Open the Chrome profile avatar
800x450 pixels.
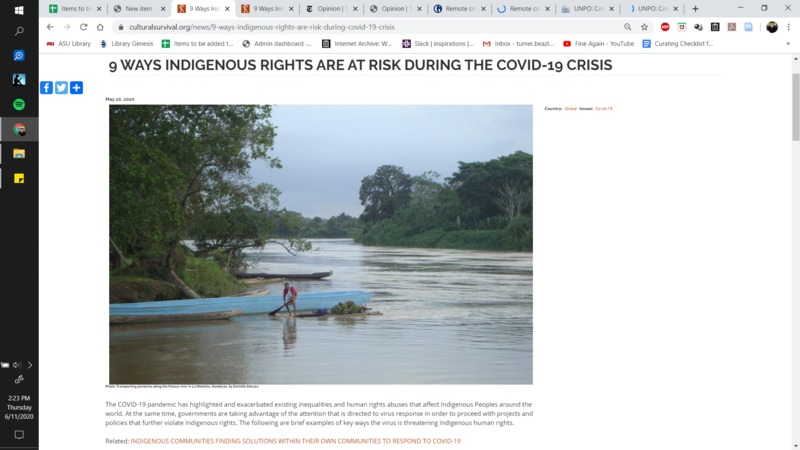click(772, 27)
